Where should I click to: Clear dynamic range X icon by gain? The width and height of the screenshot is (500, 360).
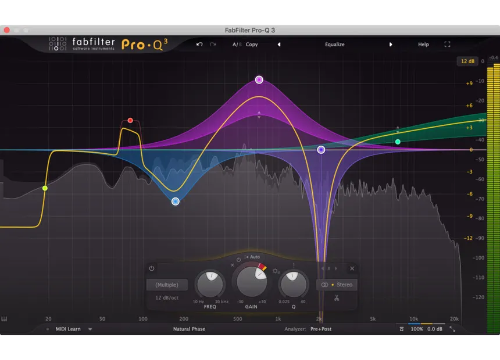pos(233,265)
